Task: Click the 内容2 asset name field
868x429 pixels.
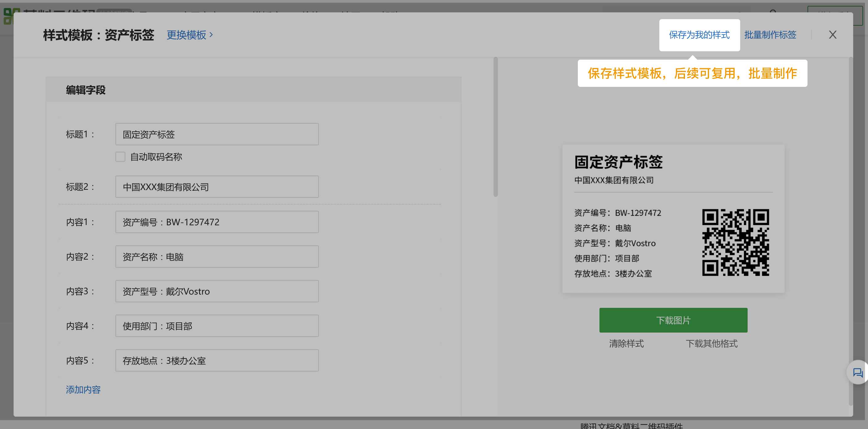Action: click(217, 257)
